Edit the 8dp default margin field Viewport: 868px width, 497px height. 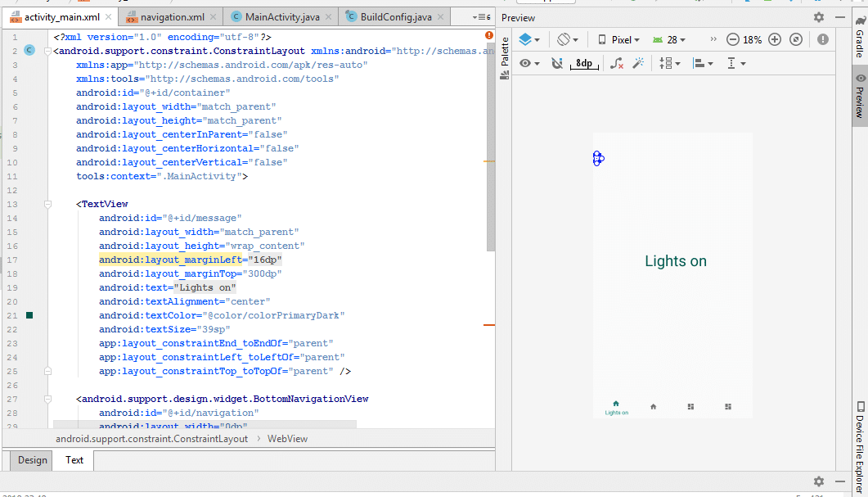coord(583,63)
